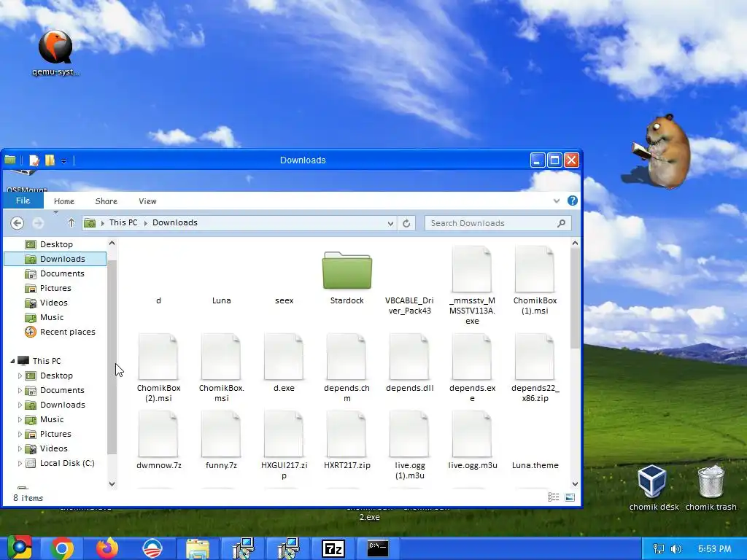The image size is (747, 560).
Task: Expand Local Disk (C:) tree node
Action: [20, 463]
